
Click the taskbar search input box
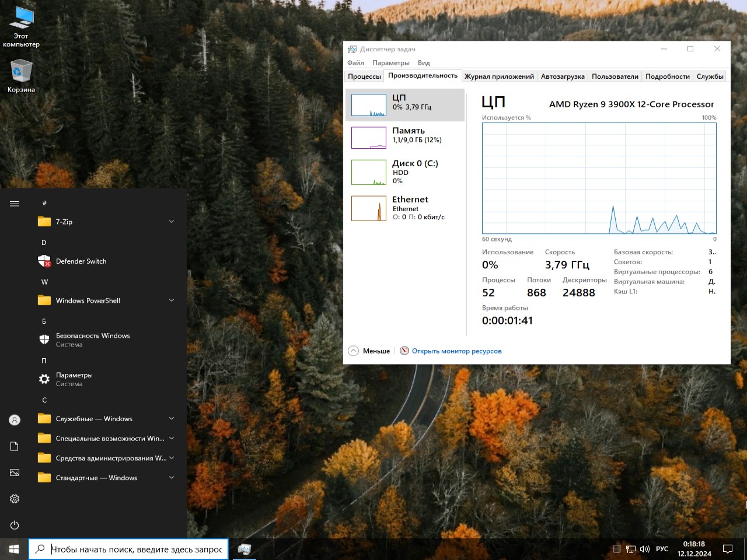(x=128, y=549)
